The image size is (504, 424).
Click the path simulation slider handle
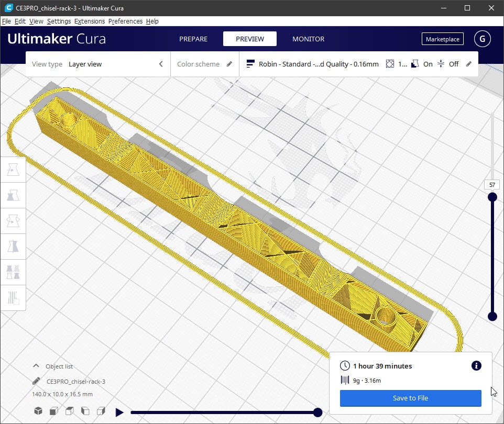[317, 412]
